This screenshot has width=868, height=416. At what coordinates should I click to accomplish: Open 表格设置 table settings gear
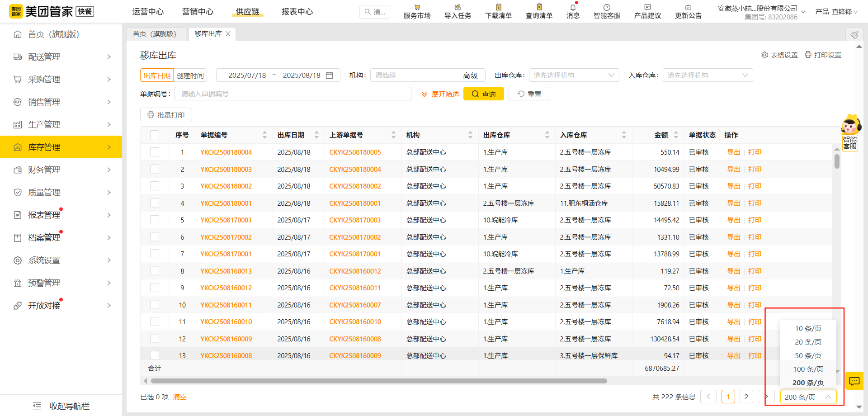coord(764,55)
